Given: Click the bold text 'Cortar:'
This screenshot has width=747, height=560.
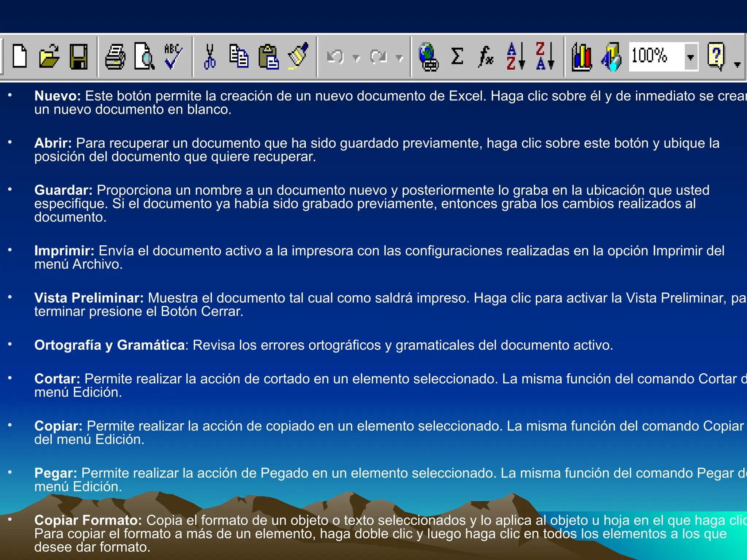Looking at the screenshot, I should tap(57, 379).
